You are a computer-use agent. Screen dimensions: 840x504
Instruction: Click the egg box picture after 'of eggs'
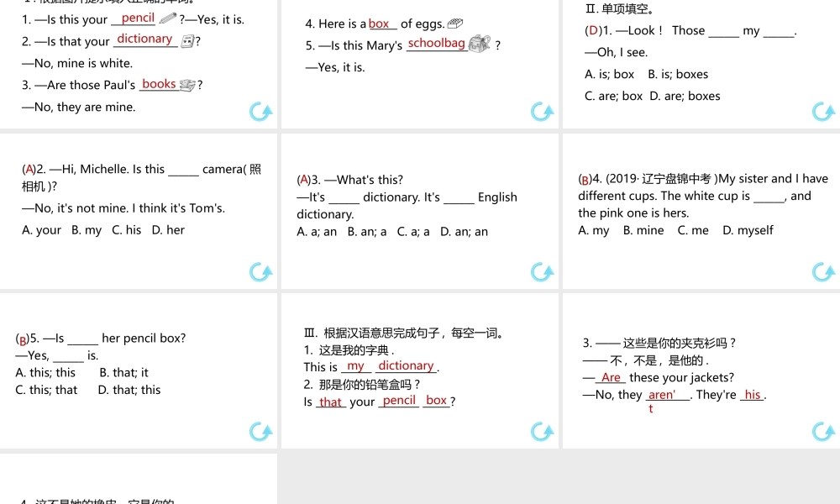[454, 23]
